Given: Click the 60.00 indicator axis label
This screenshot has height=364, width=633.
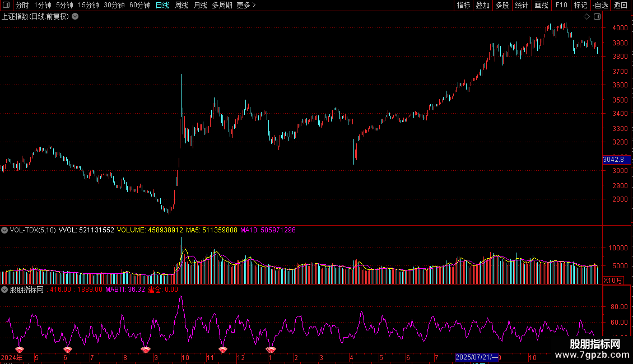Looking at the screenshot, I should (x=619, y=323).
